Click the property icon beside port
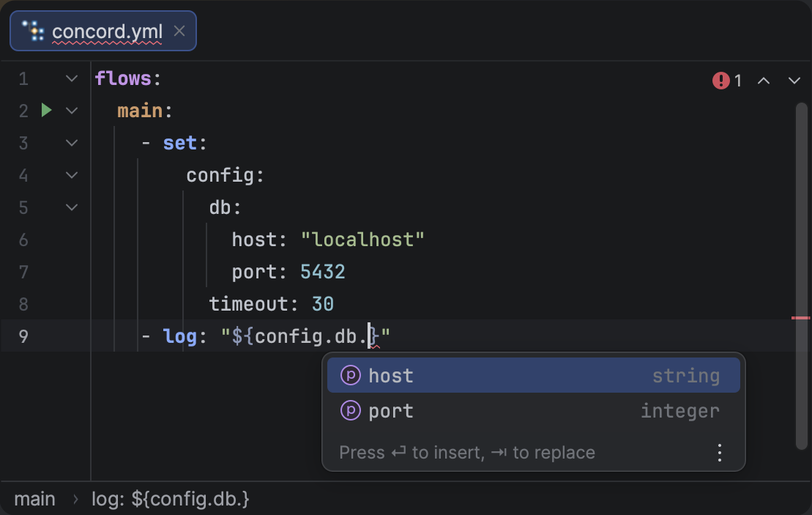 [x=351, y=411]
